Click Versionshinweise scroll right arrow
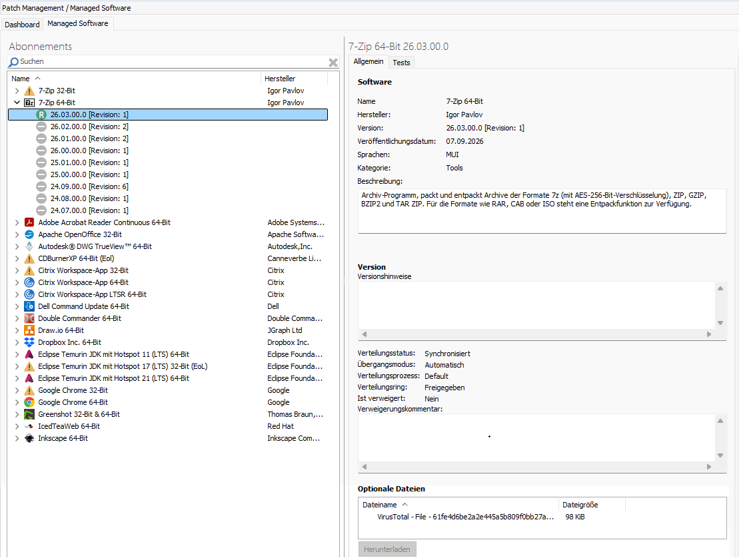739x560 pixels. pos(709,334)
